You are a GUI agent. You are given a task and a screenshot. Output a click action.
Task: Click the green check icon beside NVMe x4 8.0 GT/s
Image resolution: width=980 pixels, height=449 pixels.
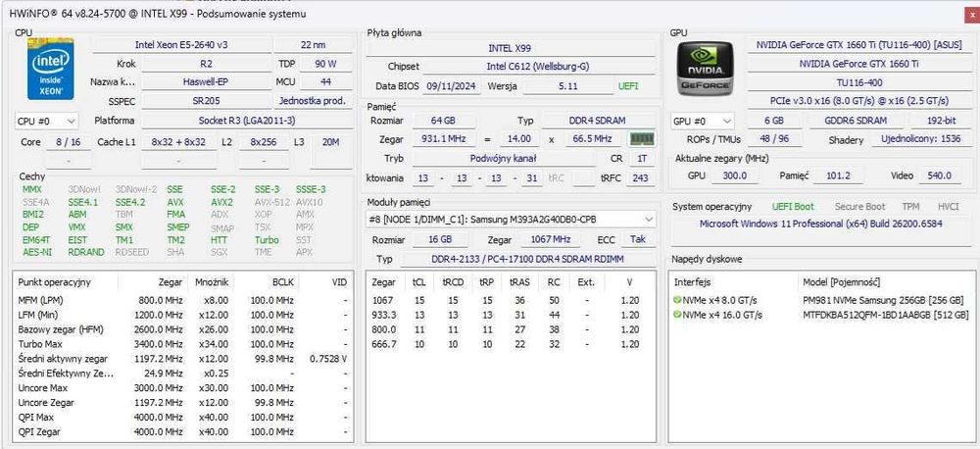677,300
